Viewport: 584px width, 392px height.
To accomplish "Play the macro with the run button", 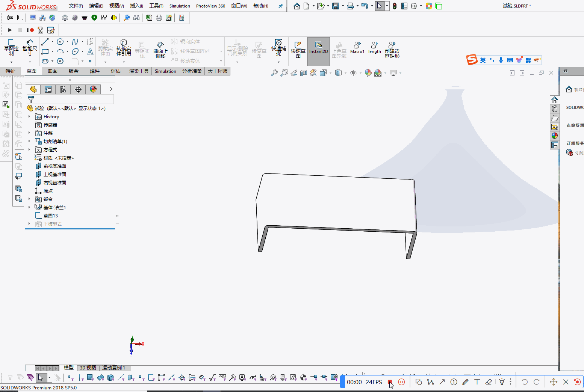I will point(10,30).
